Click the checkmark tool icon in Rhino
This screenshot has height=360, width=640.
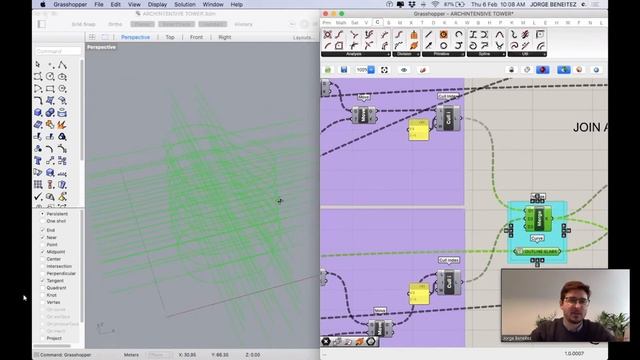click(x=38, y=197)
